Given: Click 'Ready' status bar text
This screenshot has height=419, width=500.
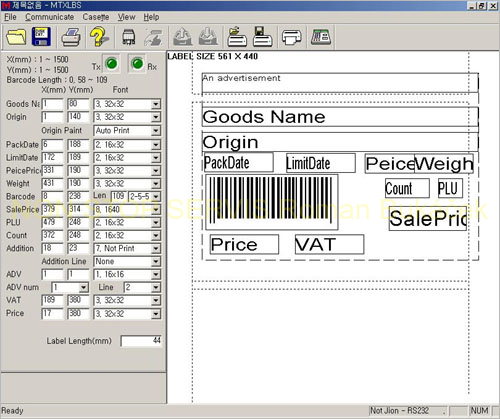Looking at the screenshot, I should coord(13,411).
